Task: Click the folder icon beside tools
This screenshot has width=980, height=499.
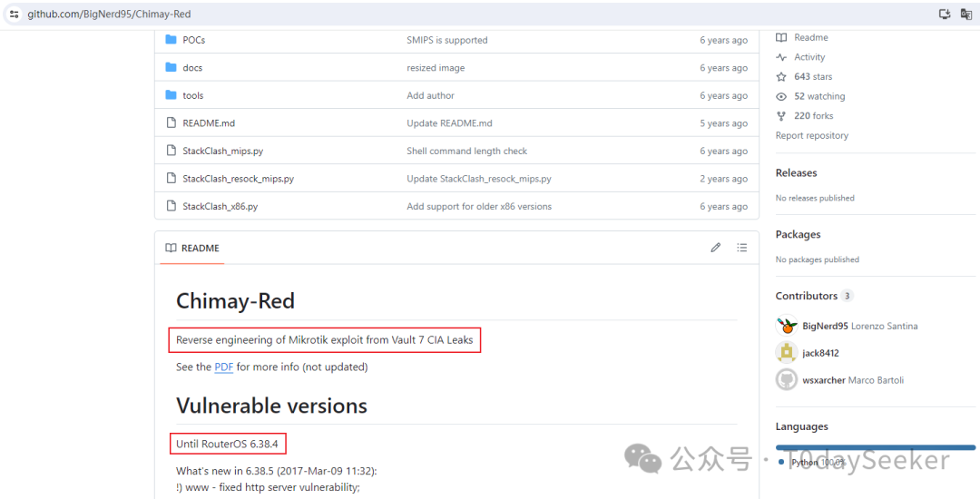Action: 171,95
